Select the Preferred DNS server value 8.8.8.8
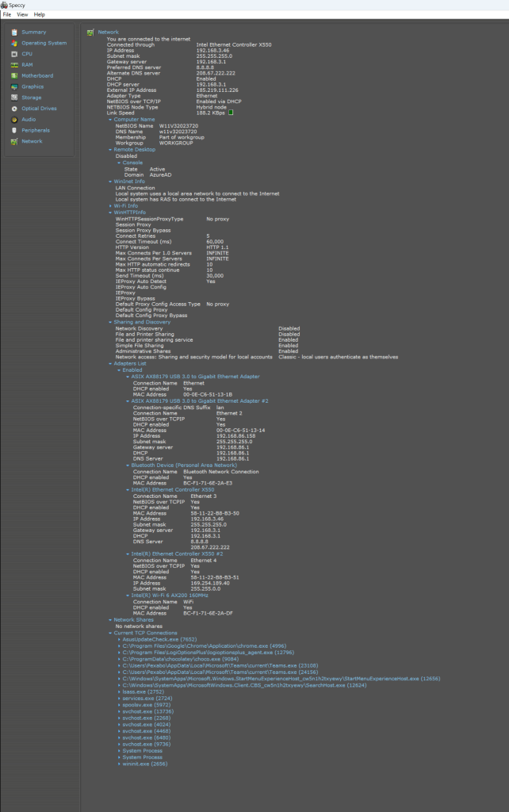 205,67
